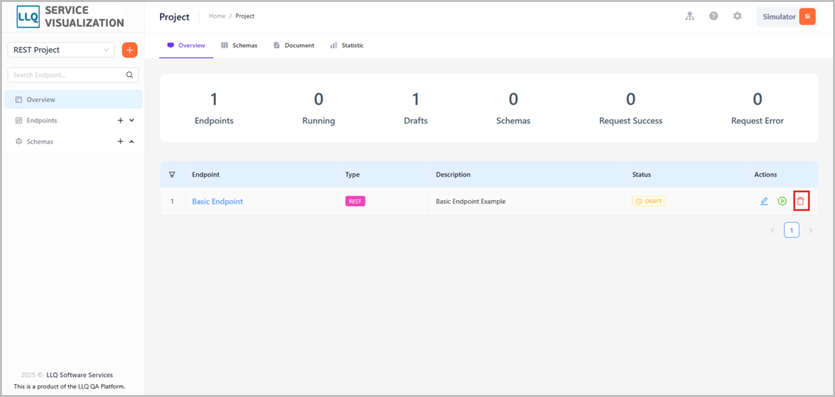Click the Request Error stat
The width and height of the screenshot is (835, 397).
coord(757,108)
